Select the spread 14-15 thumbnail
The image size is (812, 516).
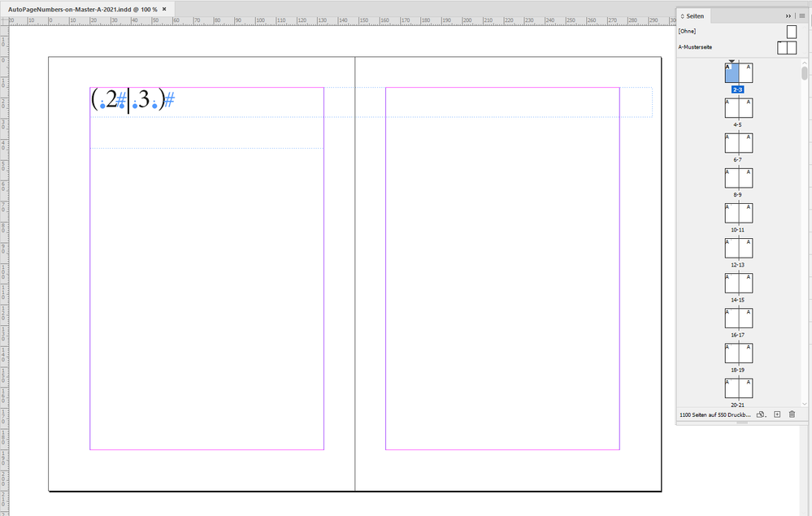tap(738, 282)
